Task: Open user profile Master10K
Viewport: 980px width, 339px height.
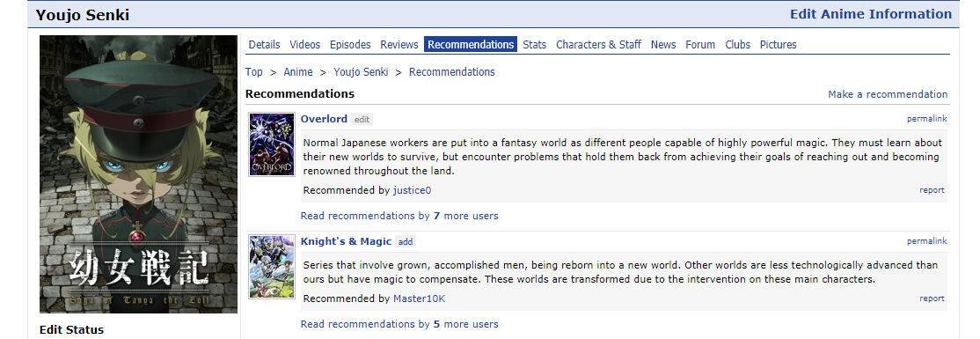Action: [420, 298]
